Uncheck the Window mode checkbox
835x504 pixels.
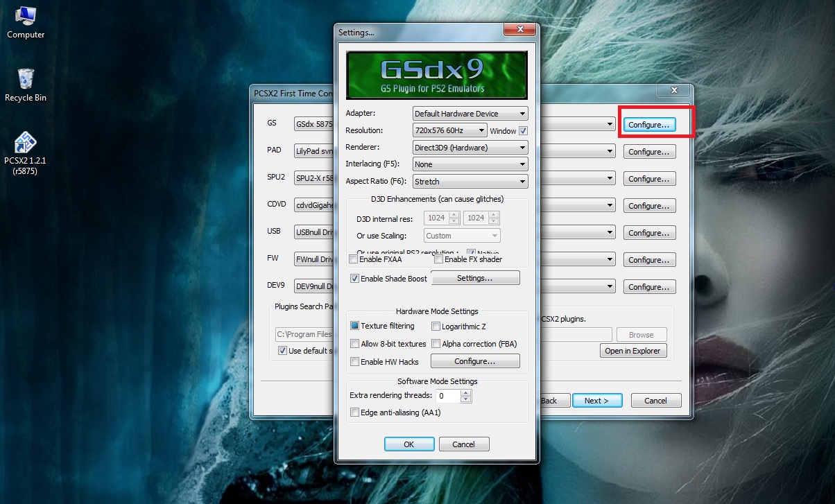click(x=524, y=131)
